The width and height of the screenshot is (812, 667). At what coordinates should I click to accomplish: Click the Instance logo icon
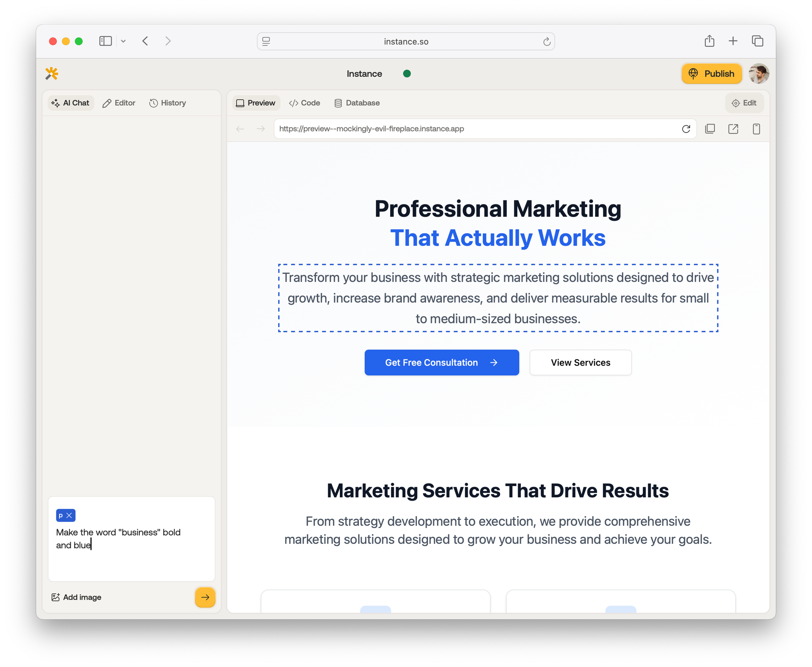[x=52, y=73]
